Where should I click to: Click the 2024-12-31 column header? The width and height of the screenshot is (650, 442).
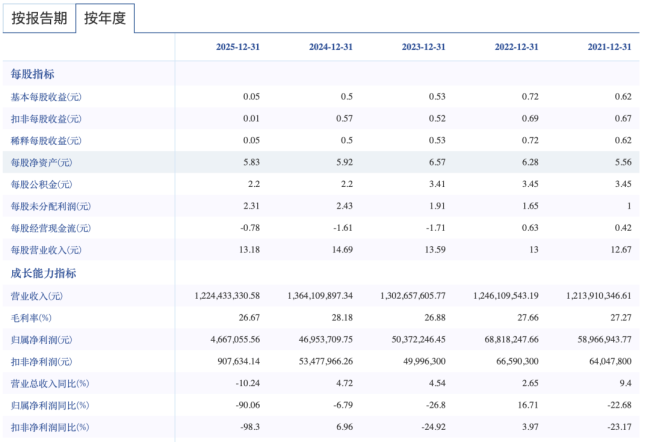click(331, 47)
